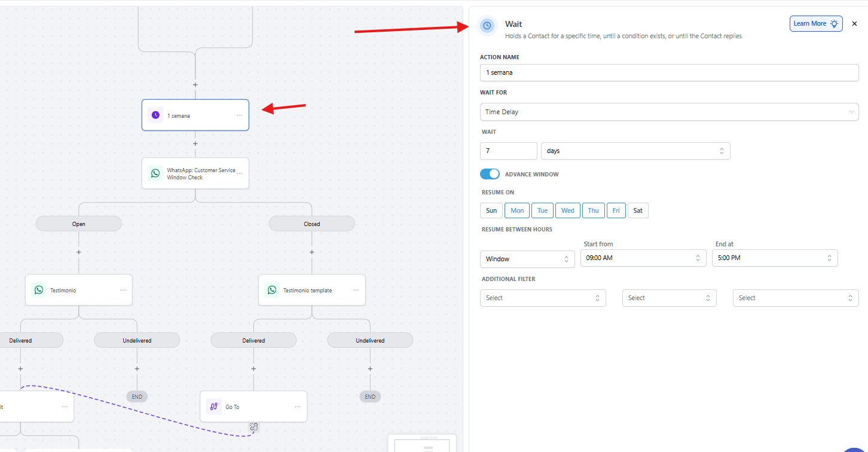This screenshot has height=452, width=868.
Task: Select the Closed branch label
Action: click(311, 224)
